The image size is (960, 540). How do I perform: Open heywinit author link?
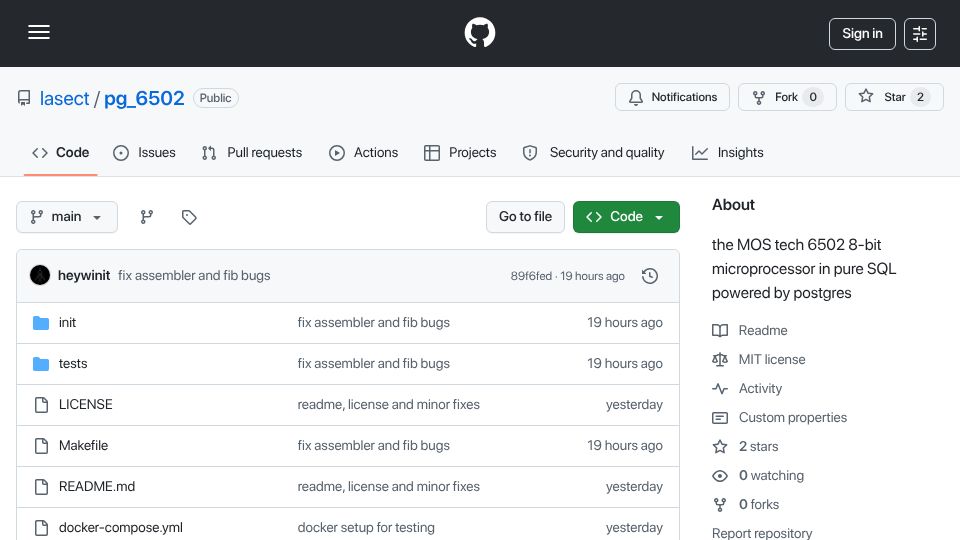[x=84, y=276]
